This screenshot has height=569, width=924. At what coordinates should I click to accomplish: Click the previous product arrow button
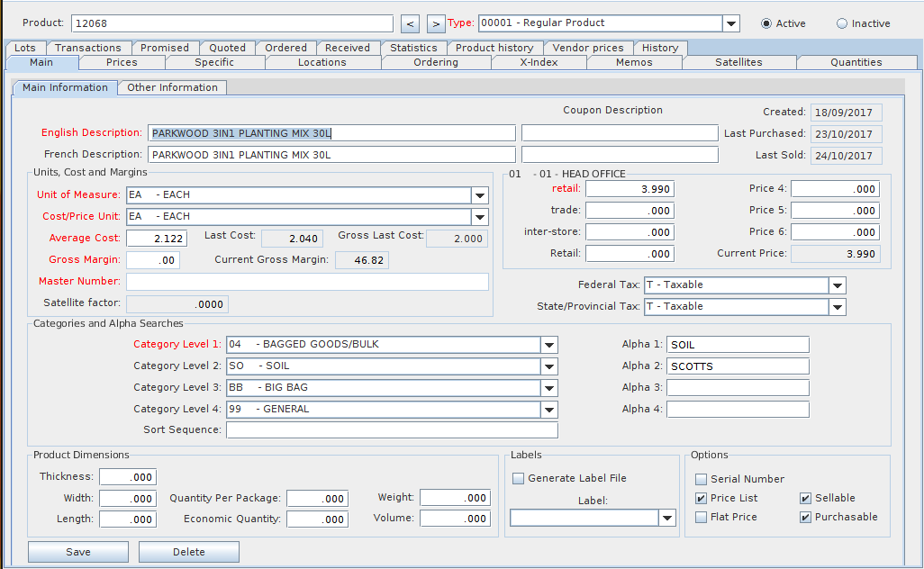410,23
